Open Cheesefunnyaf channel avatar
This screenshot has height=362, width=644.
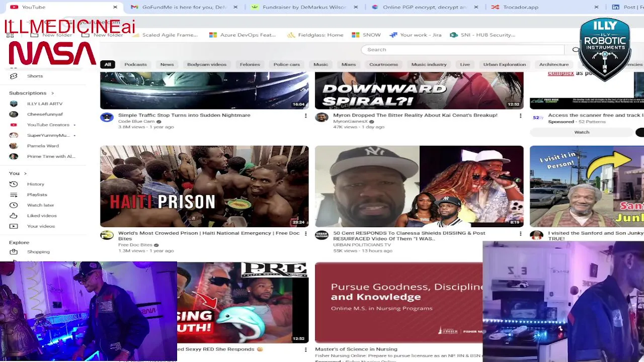coord(14,114)
